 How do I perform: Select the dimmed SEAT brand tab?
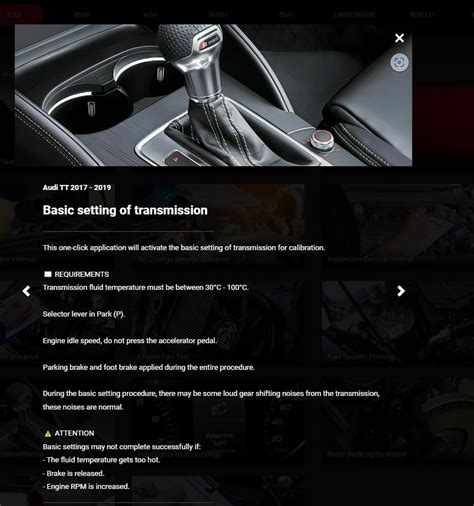pos(287,15)
